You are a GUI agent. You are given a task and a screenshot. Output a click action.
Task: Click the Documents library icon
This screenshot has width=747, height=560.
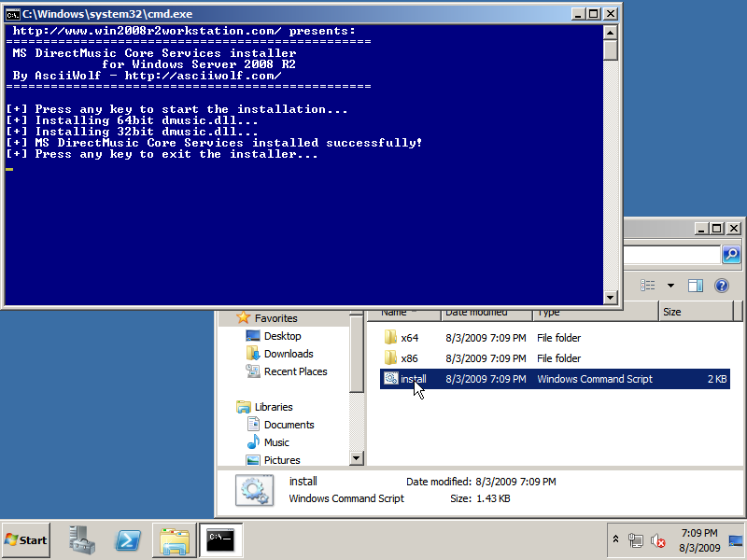253,425
